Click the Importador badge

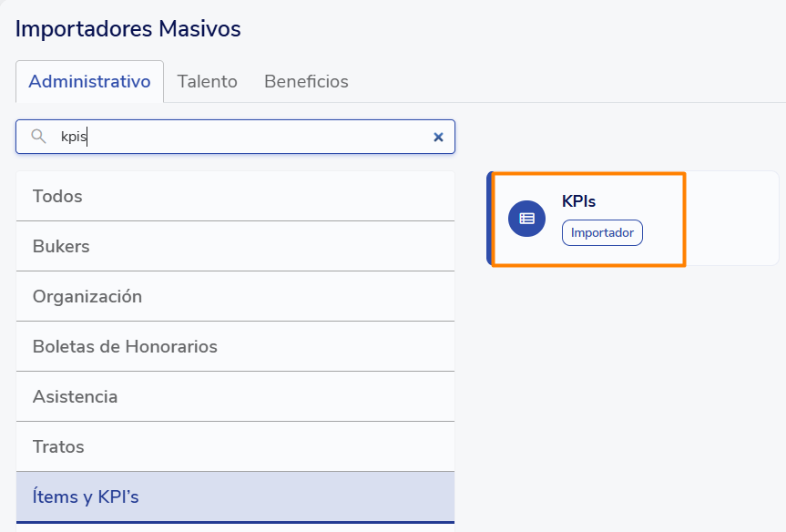coord(602,232)
